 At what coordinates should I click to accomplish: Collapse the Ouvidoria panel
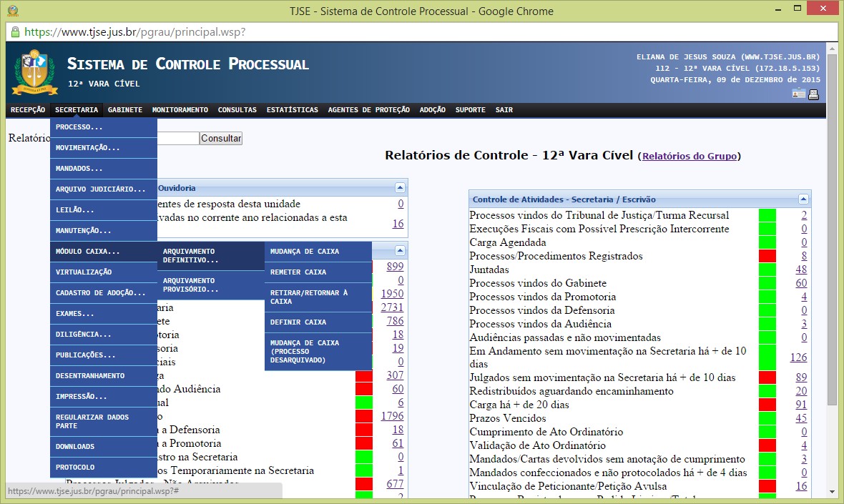coord(401,188)
